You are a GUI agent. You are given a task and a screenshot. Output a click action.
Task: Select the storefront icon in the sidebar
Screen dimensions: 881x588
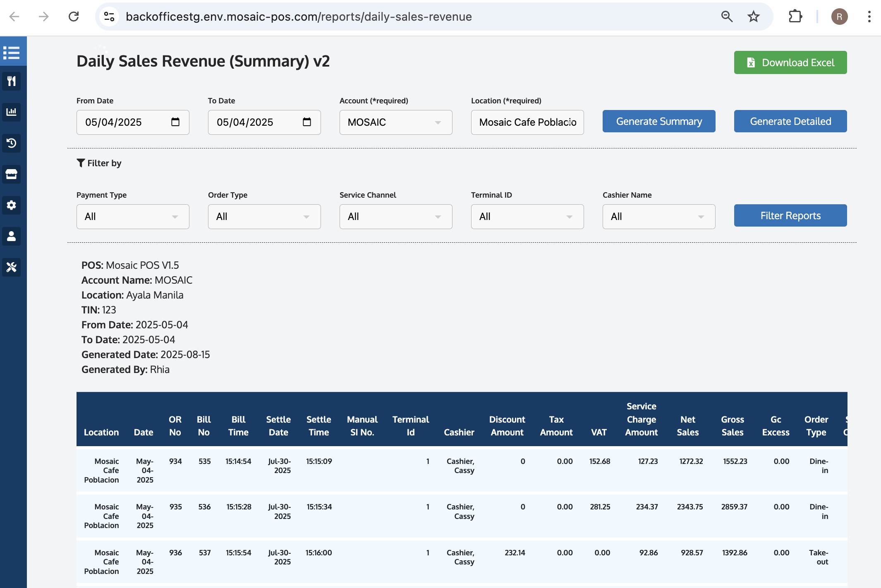pyautogui.click(x=11, y=174)
